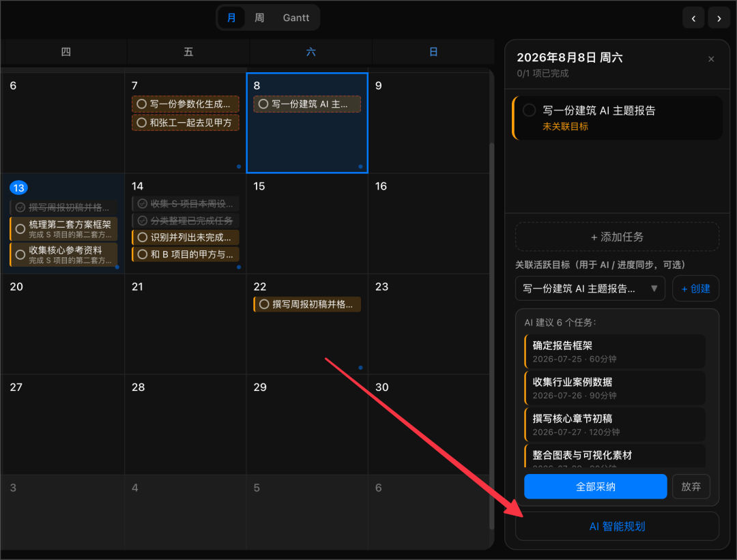
Task: Click 未关联目标 label under task
Action: 565,126
